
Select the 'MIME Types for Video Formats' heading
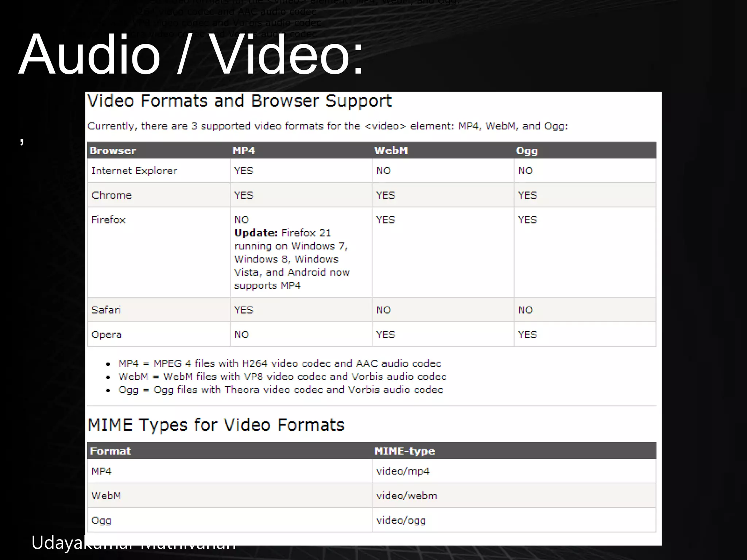click(x=216, y=425)
